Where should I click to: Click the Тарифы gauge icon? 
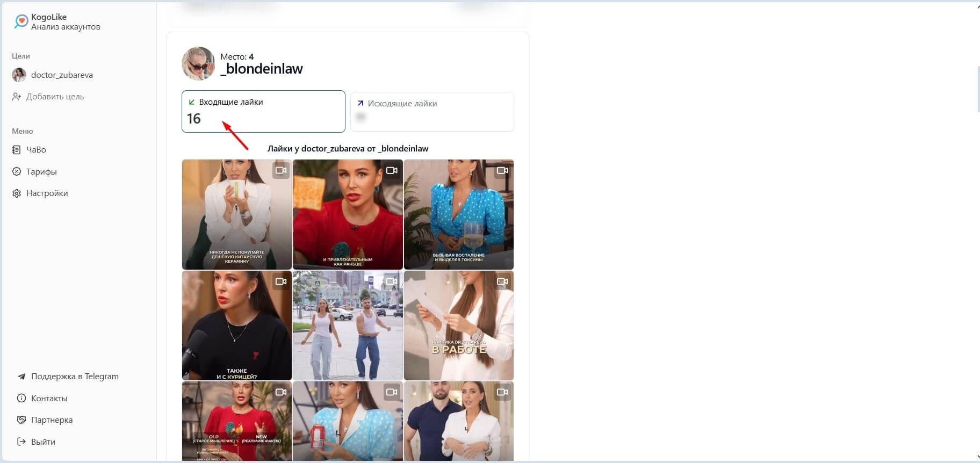[16, 172]
